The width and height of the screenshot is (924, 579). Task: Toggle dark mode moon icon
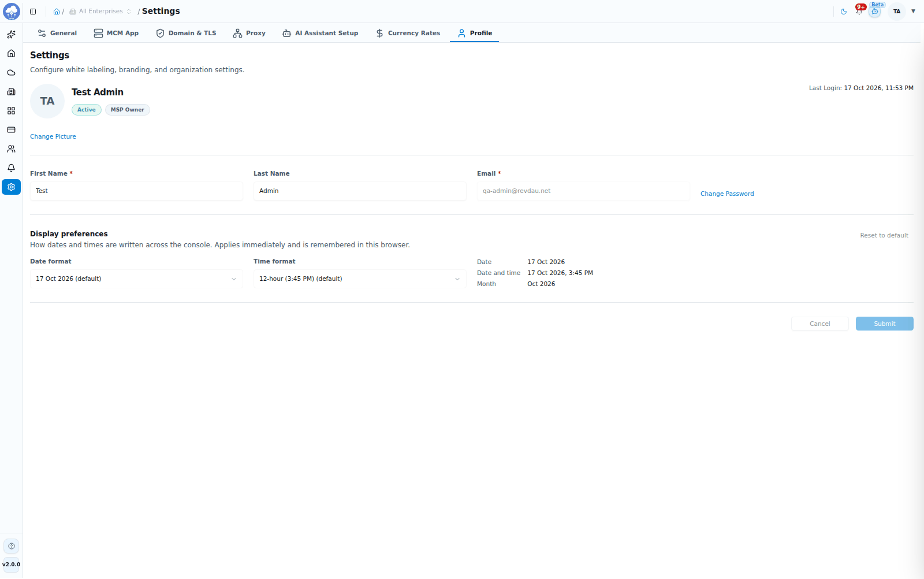click(844, 12)
